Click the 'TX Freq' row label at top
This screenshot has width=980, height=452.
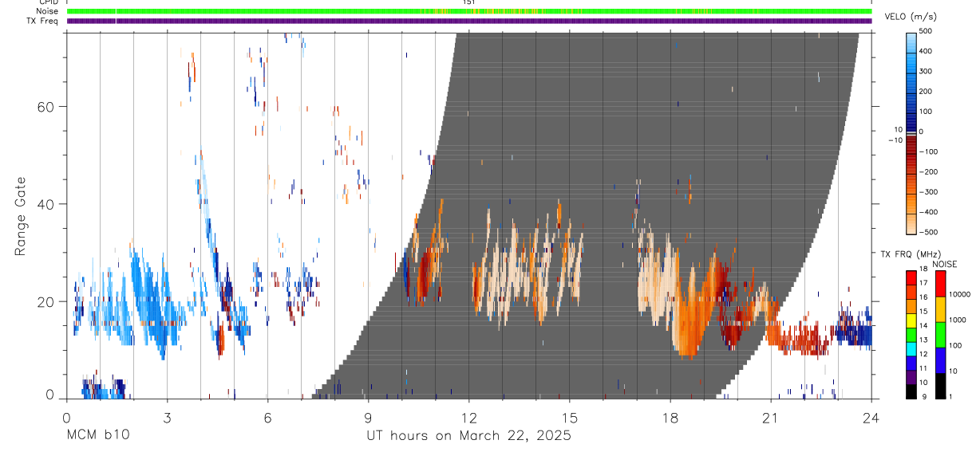click(41, 21)
